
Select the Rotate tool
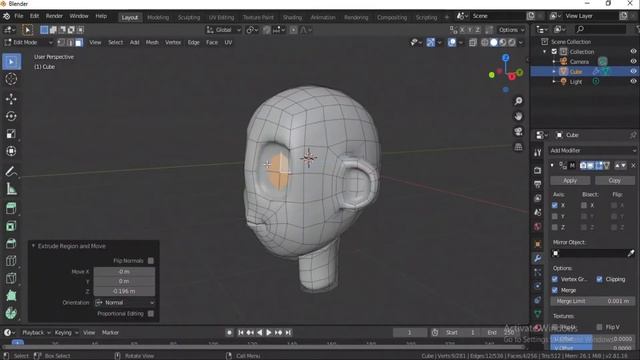(x=11, y=116)
